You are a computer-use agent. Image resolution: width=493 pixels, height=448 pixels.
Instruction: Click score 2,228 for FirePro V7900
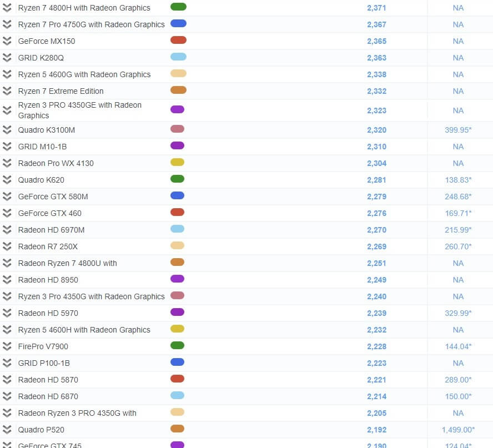(x=376, y=346)
